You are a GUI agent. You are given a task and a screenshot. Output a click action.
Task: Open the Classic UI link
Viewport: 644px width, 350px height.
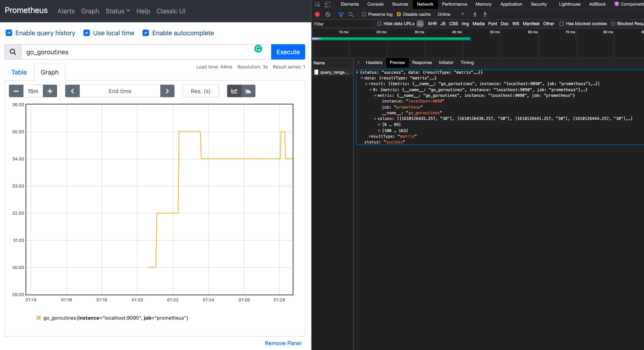[x=171, y=11]
